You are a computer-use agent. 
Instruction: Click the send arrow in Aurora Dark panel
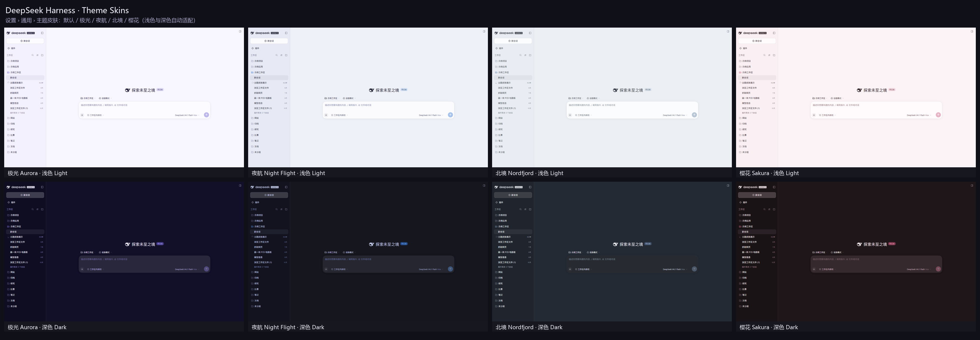[x=206, y=269]
